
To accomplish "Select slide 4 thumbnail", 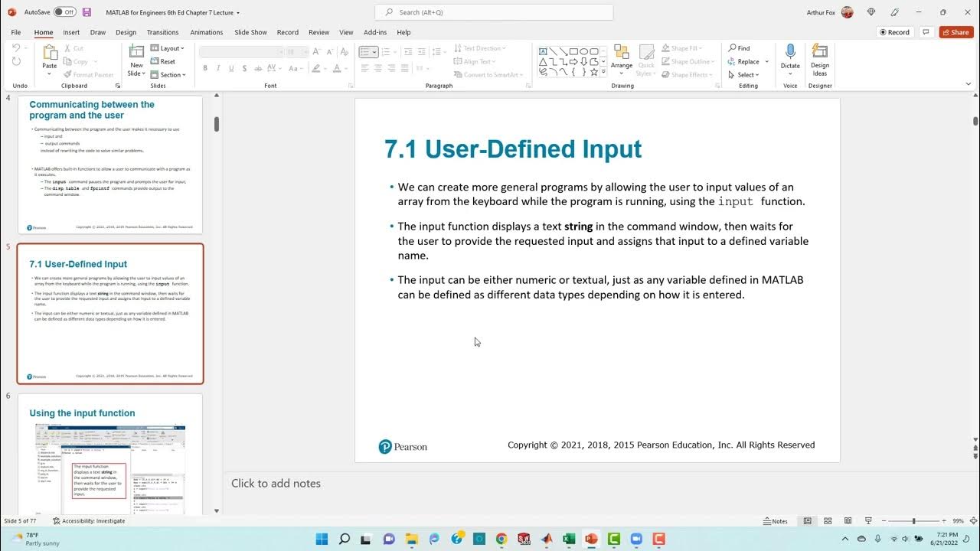I will 110,165.
